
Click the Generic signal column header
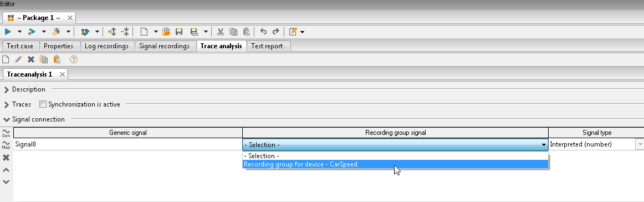tap(127, 133)
